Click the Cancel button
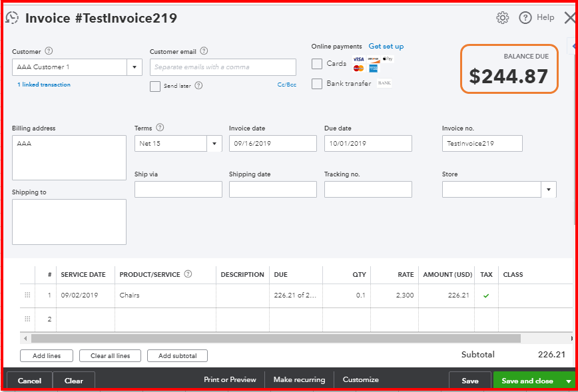Screen dimensions: 578x392 pyautogui.click(x=29, y=381)
